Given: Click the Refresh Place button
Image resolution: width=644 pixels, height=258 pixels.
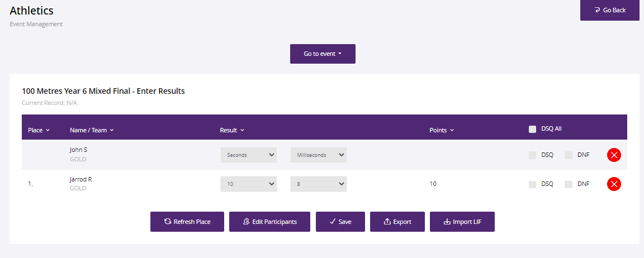Looking at the screenshot, I should (x=187, y=222).
